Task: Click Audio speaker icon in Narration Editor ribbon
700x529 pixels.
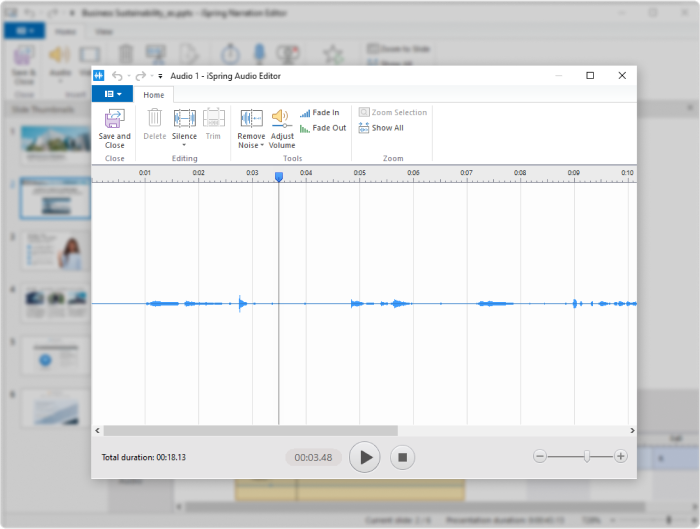Action: 59,55
